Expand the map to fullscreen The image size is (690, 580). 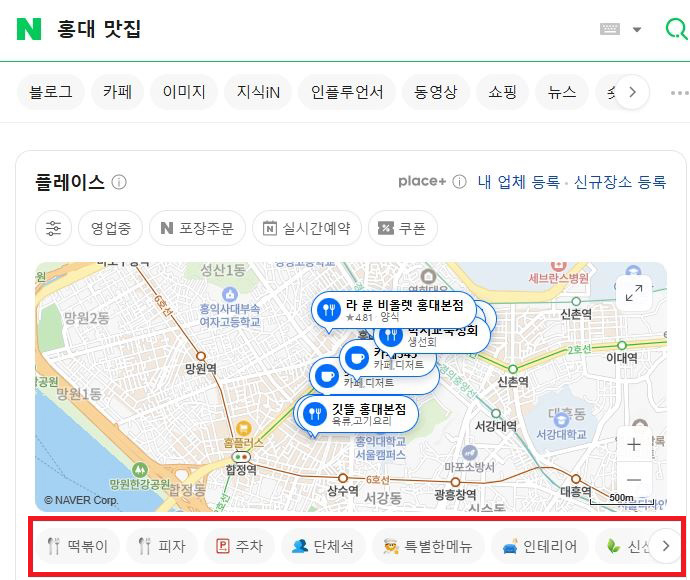[634, 293]
